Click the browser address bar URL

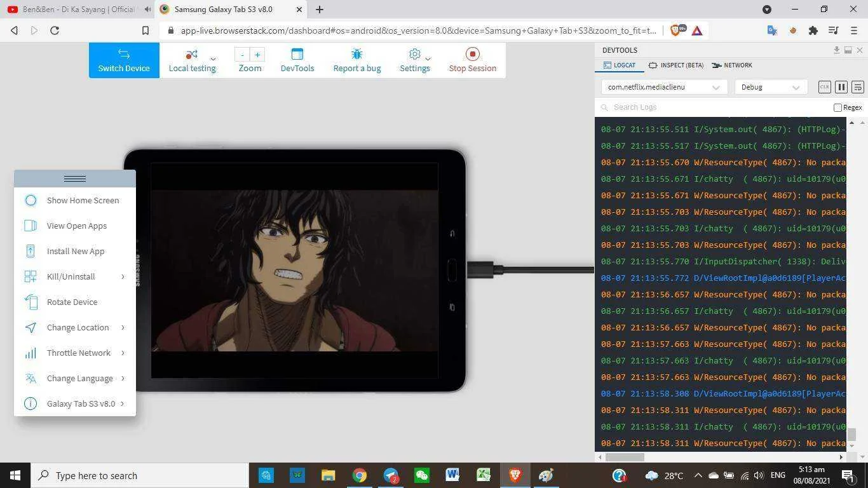[419, 30]
